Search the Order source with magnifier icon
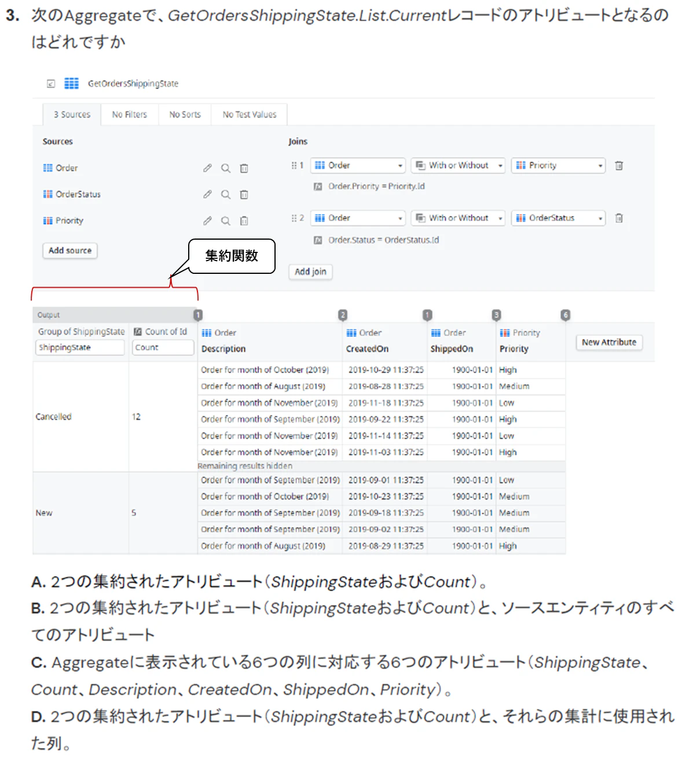This screenshot has height=770, width=700. click(226, 168)
